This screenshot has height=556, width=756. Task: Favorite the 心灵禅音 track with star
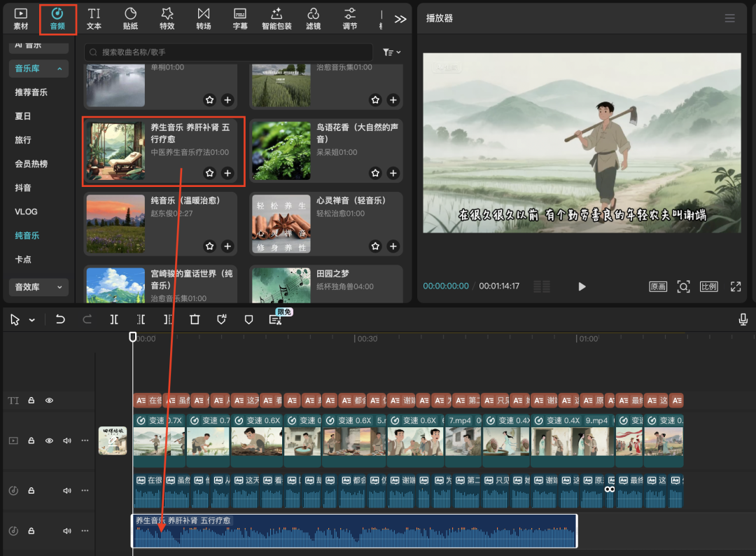coord(375,246)
